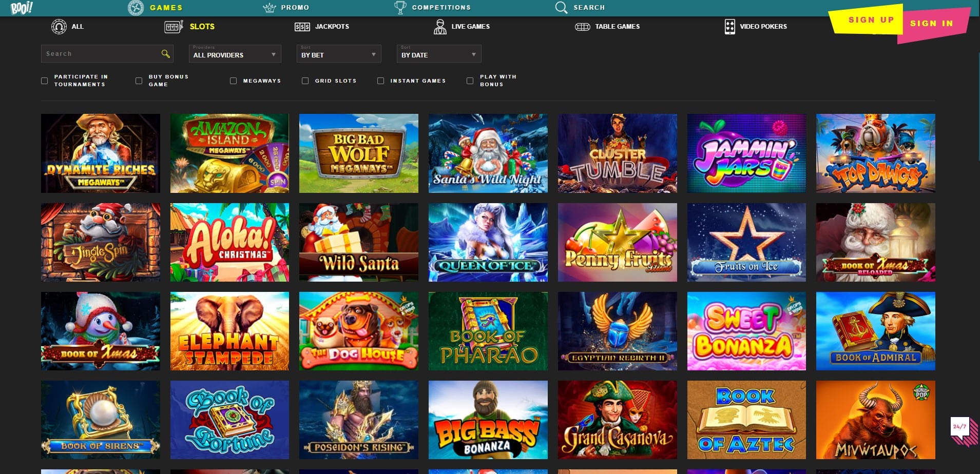Click the trophy Competitions icon

pyautogui.click(x=400, y=8)
